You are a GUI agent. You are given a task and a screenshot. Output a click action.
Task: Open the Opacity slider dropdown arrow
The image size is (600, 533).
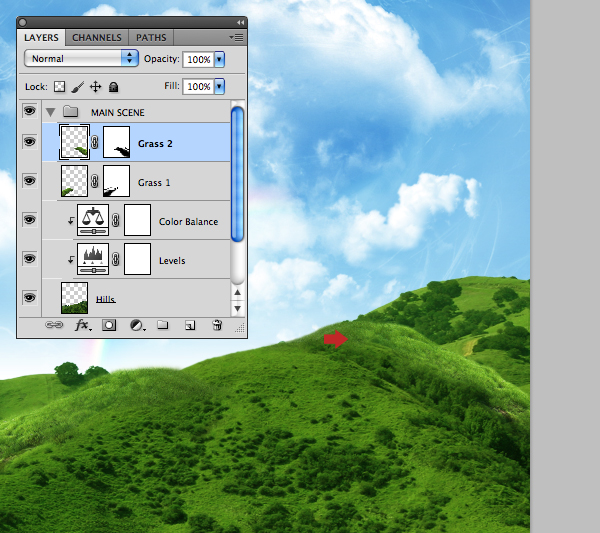point(219,59)
